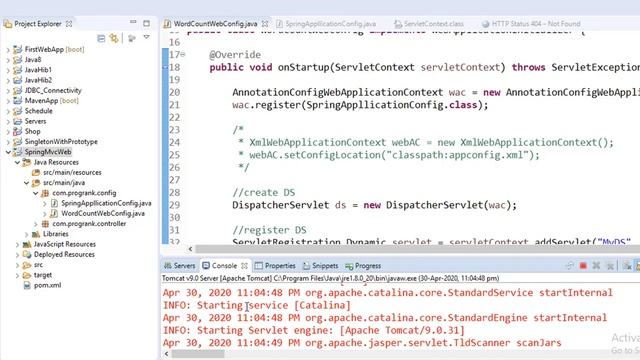This screenshot has width=640, height=360.
Task: Toggle Link with Editor in Project Explorer
Action: pos(114,38)
